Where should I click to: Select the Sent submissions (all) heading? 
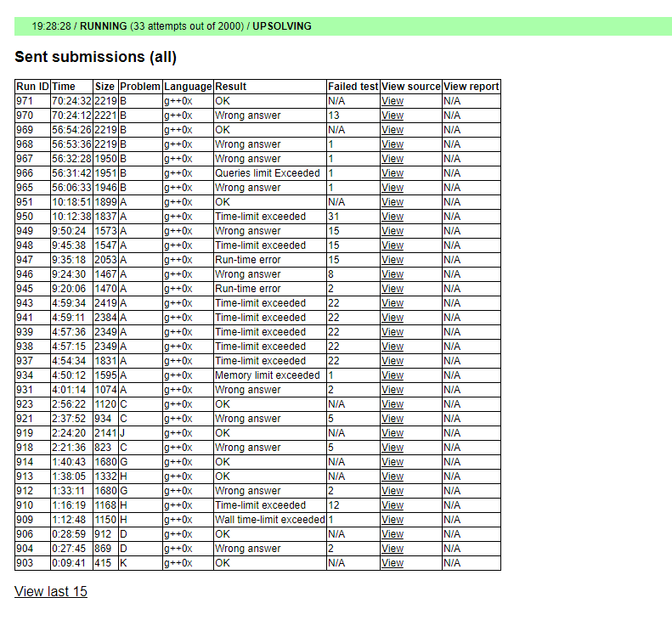coord(95,58)
